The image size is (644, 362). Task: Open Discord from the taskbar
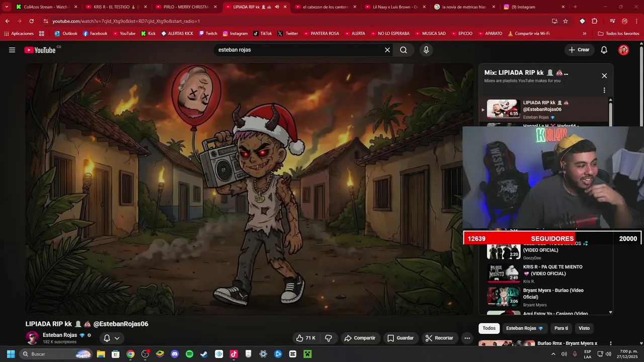(175, 354)
